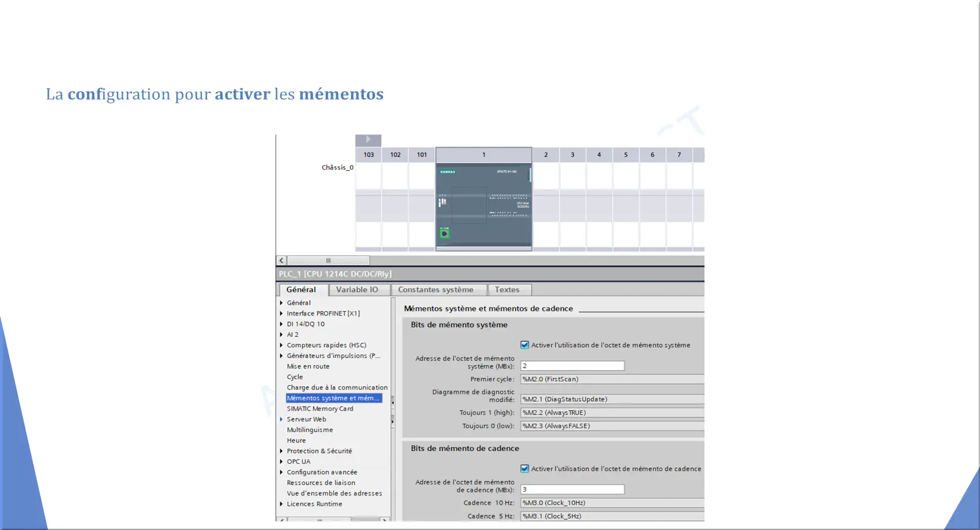The width and height of the screenshot is (980, 530).
Task: Expand the DI 14/DQ 10 node
Action: (x=281, y=324)
